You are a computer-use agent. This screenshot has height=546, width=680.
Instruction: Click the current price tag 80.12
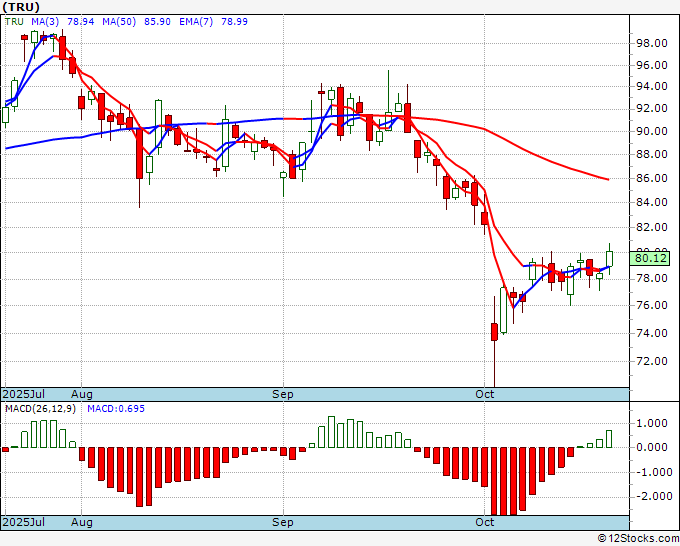650,258
